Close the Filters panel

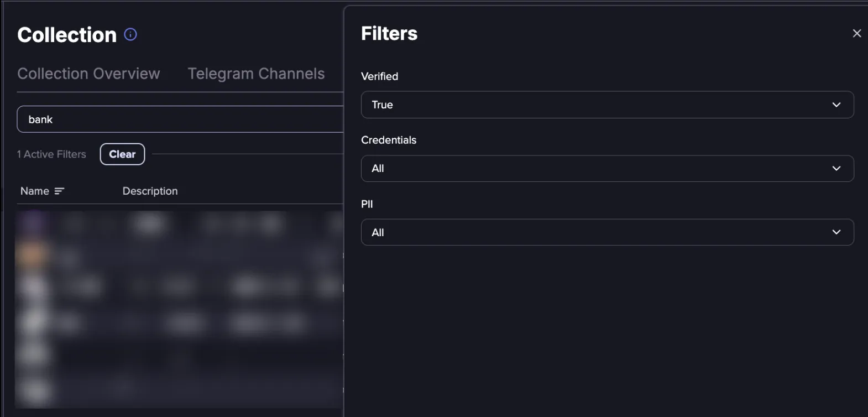[x=857, y=34]
